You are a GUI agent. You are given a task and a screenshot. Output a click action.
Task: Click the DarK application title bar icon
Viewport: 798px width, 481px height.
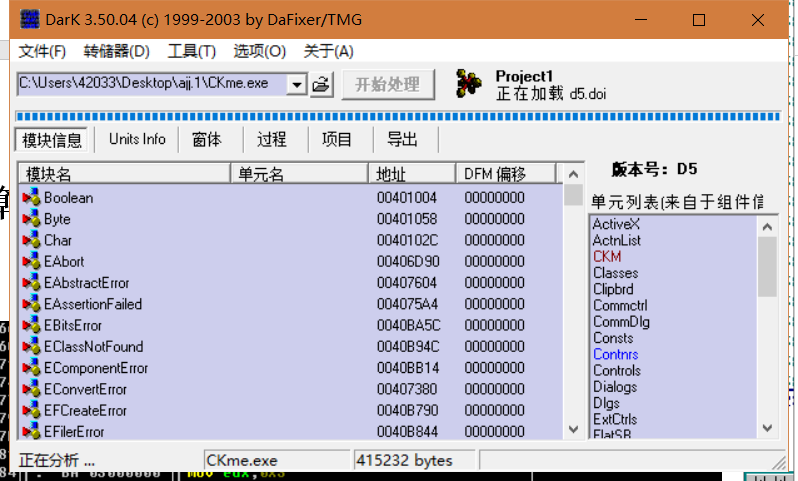(x=30, y=19)
